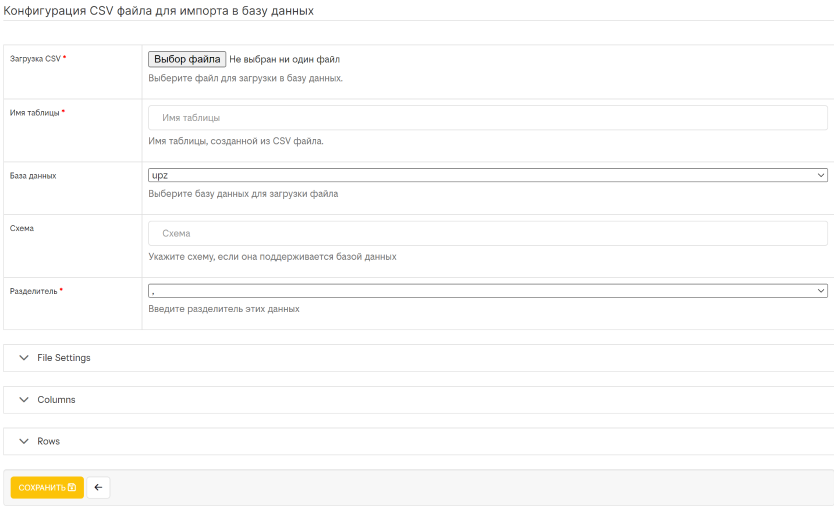
Task: Select the upz database combo box
Action: pos(488,175)
